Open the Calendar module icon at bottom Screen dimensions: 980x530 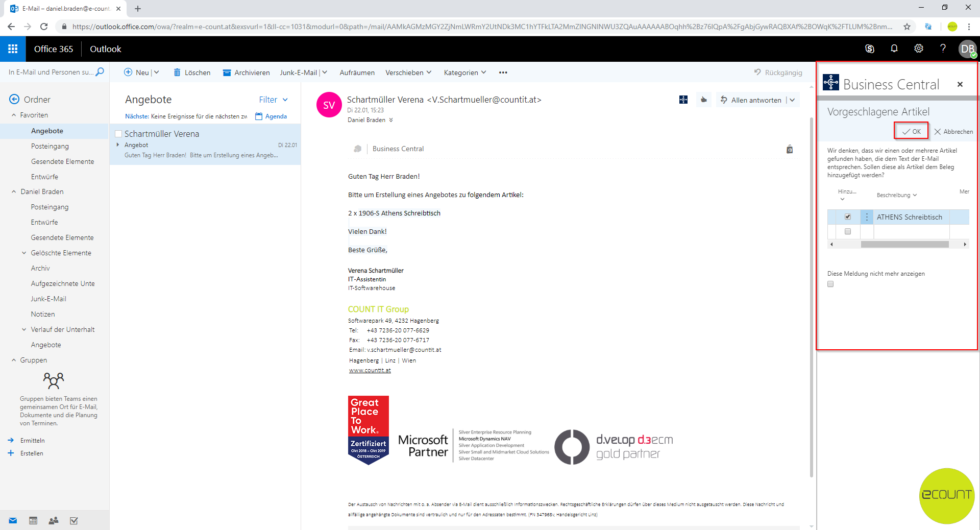[x=33, y=520]
